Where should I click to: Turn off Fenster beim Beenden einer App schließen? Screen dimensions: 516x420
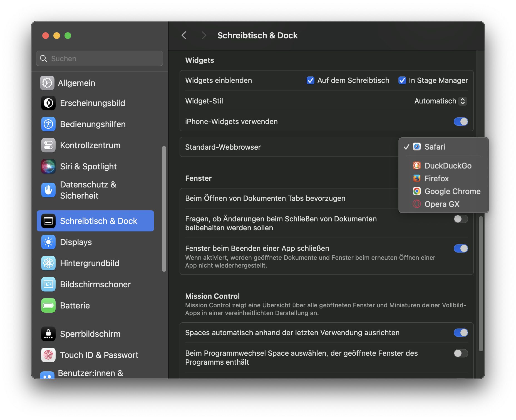(461, 248)
